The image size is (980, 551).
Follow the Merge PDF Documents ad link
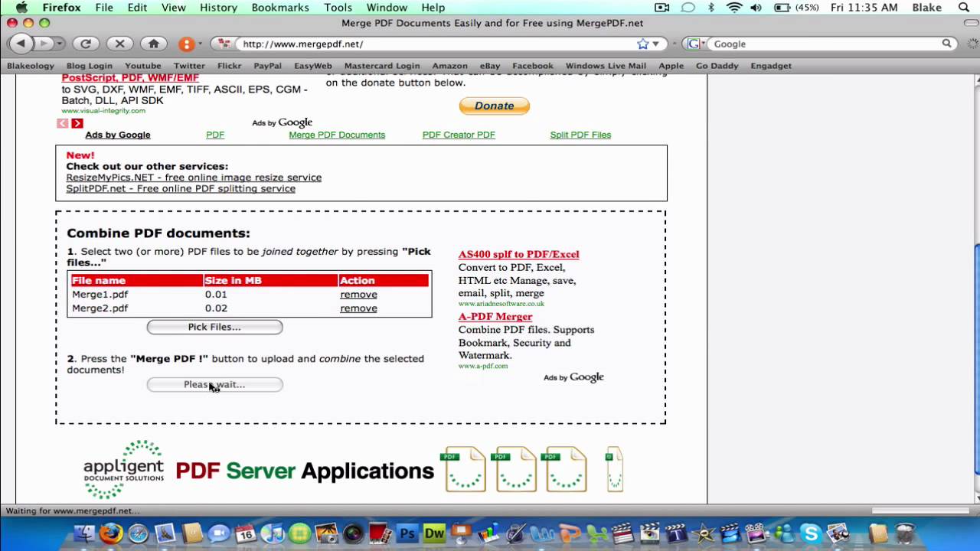(337, 135)
